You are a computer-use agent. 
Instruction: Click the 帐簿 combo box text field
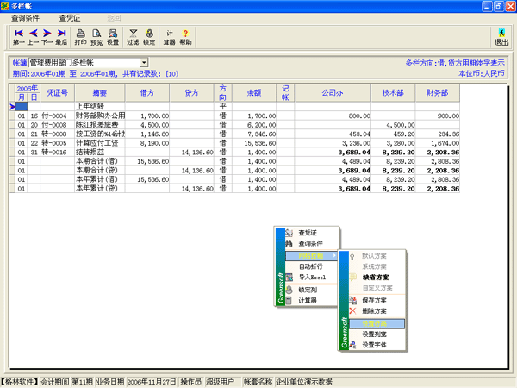pos(84,62)
